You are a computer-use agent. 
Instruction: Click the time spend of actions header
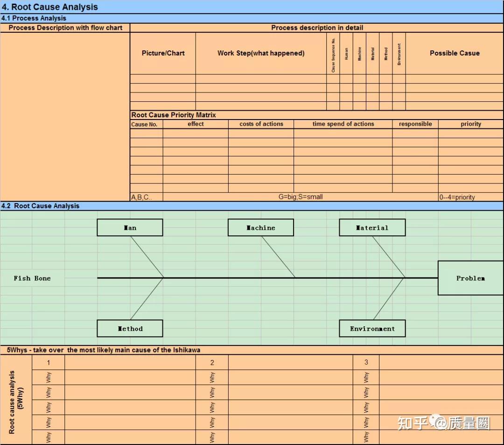[343, 124]
